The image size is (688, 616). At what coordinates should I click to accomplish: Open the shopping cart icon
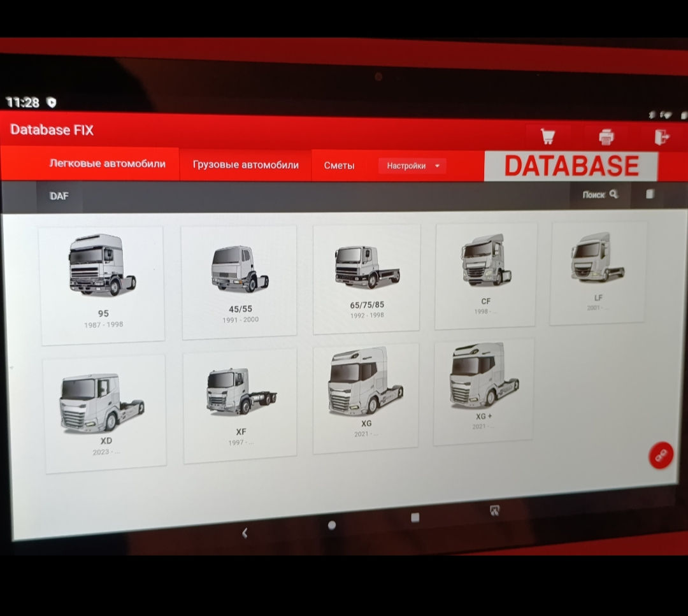click(548, 136)
